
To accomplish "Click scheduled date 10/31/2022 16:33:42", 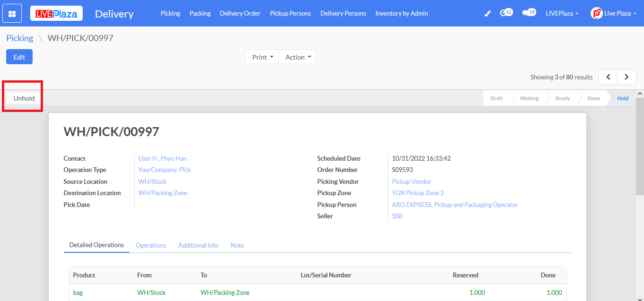I will (421, 158).
